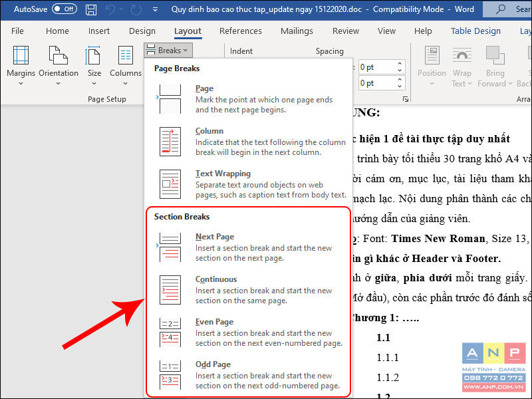Insert a Continuous section break
The height and width of the screenshot is (399, 532).
pos(248,290)
